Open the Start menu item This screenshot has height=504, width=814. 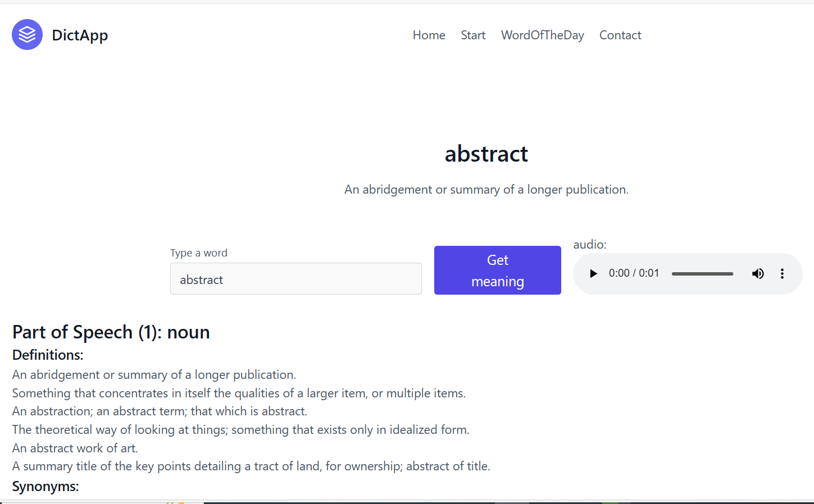(x=473, y=35)
